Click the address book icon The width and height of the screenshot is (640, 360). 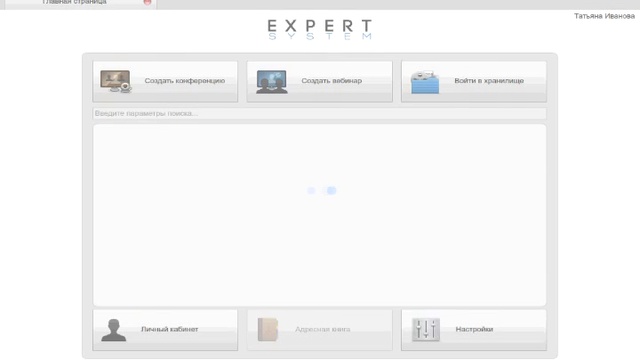[x=268, y=329]
